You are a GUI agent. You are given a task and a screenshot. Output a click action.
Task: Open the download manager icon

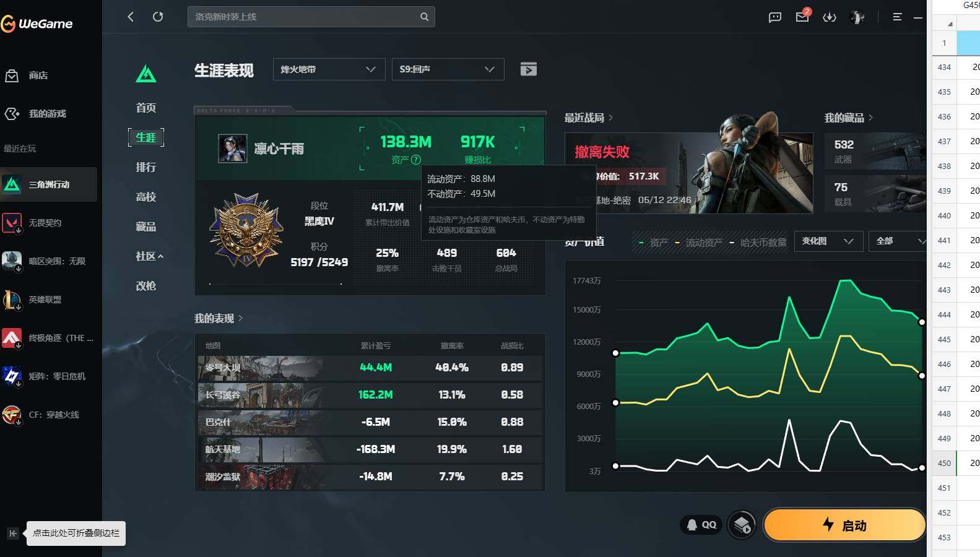point(830,17)
